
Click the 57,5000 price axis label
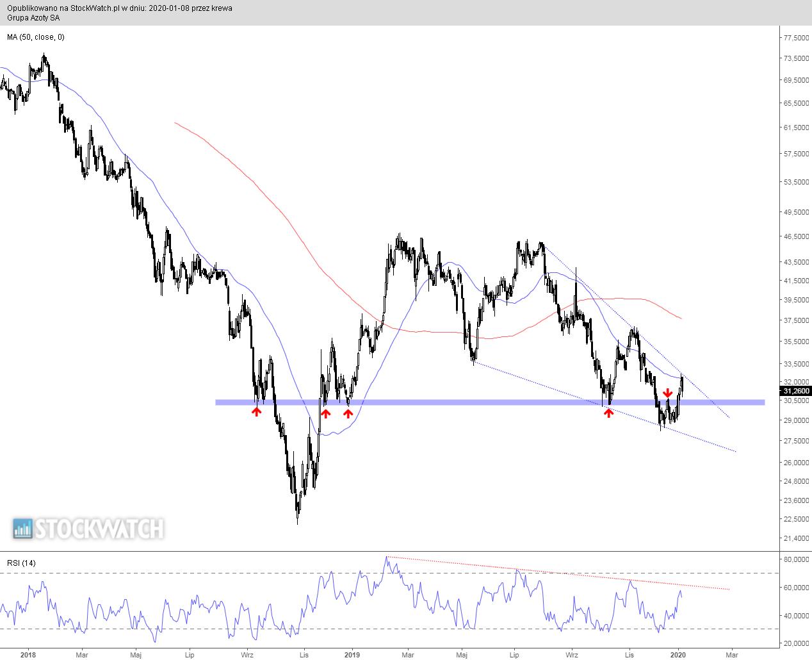[796, 154]
